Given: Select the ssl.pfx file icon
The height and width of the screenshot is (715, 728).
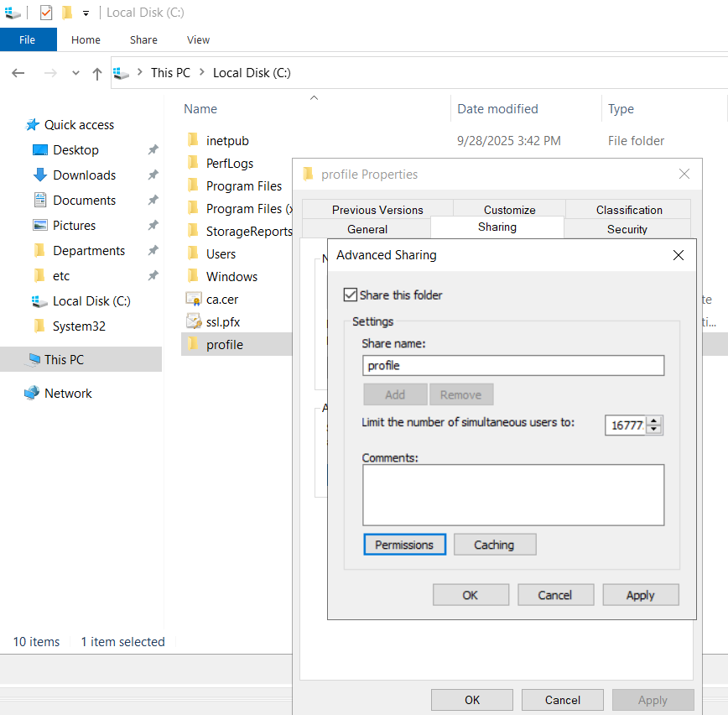Looking at the screenshot, I should [193, 321].
